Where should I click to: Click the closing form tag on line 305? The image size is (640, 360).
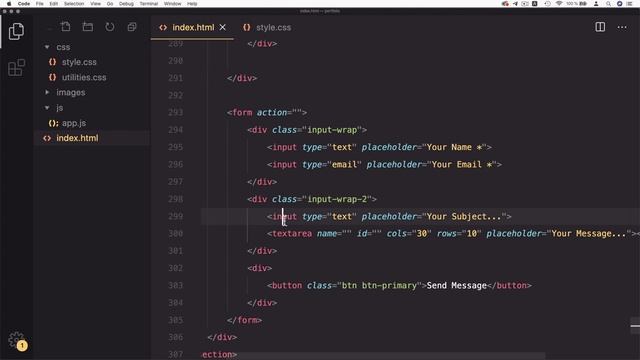pos(244,320)
